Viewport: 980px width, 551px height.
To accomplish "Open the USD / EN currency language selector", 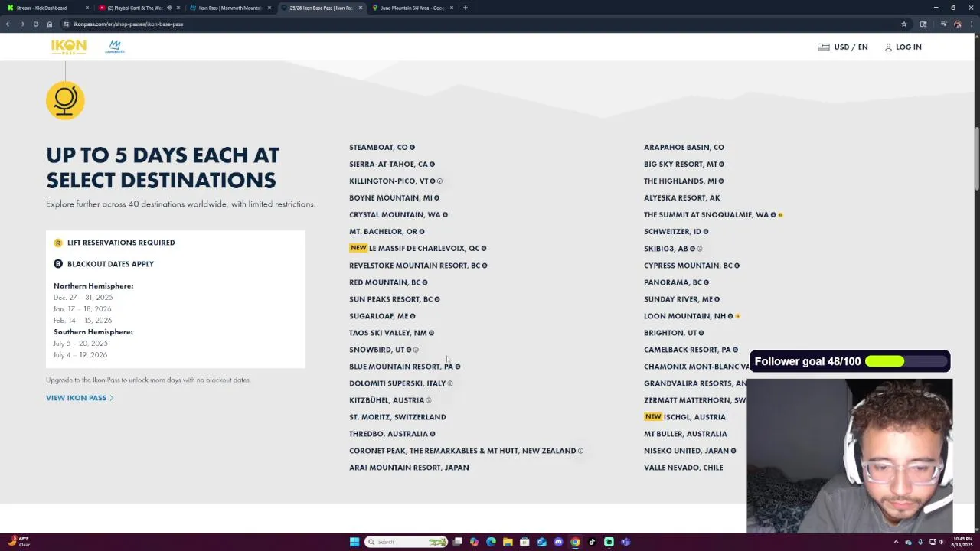I will point(842,47).
